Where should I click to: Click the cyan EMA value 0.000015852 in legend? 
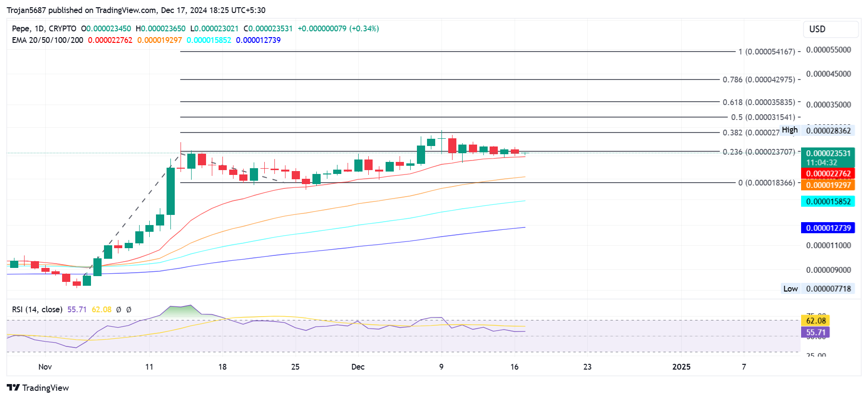209,40
